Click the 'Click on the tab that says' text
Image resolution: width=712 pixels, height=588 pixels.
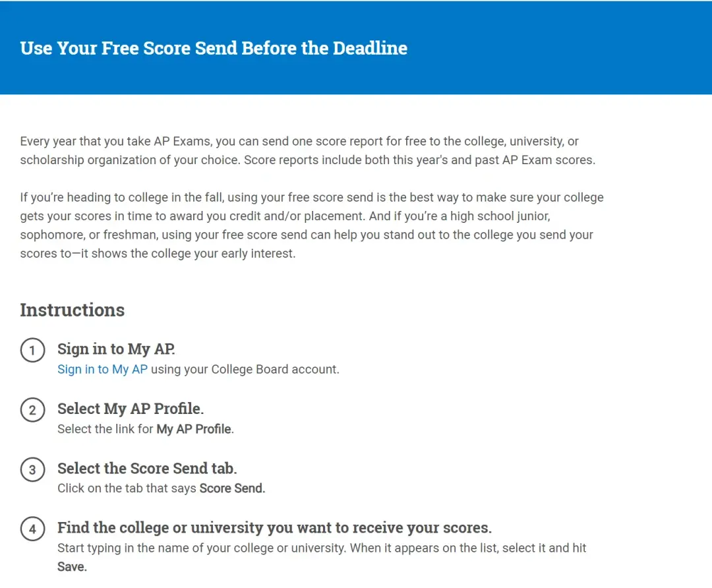click(127, 488)
